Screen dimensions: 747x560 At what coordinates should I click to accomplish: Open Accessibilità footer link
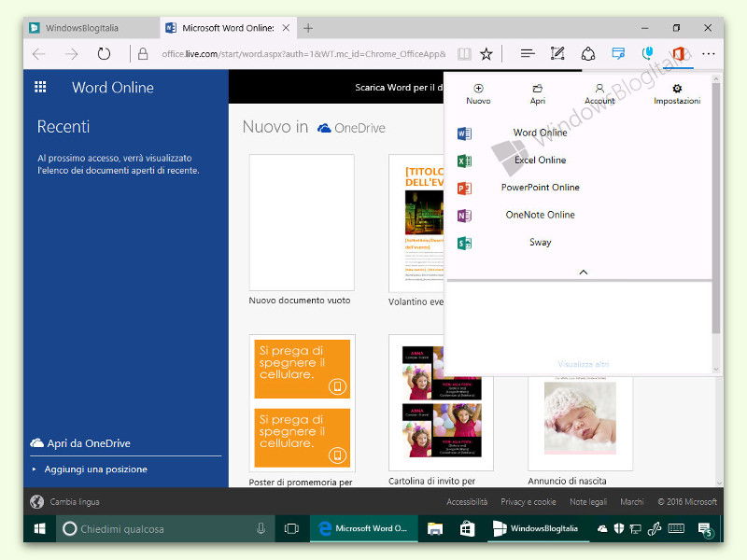(x=467, y=501)
